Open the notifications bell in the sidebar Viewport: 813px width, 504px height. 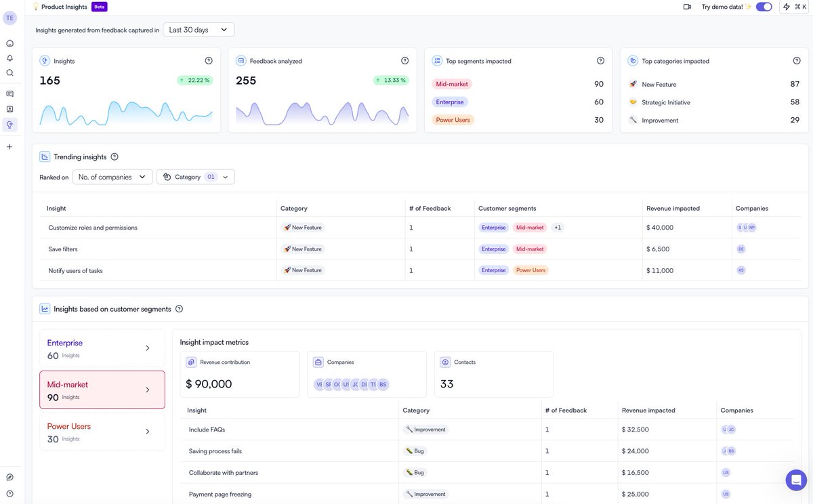(x=9, y=58)
